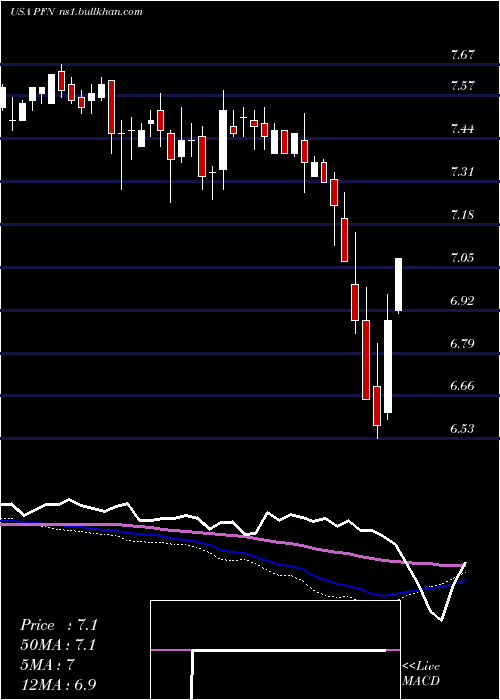Click the 7.18 price axis label
Viewport: 500px width, 700px height.
(462, 215)
